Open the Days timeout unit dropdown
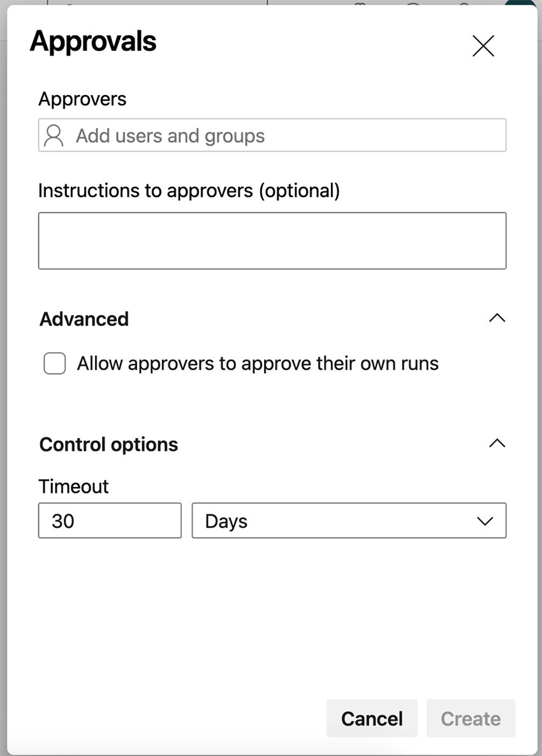 (x=349, y=521)
